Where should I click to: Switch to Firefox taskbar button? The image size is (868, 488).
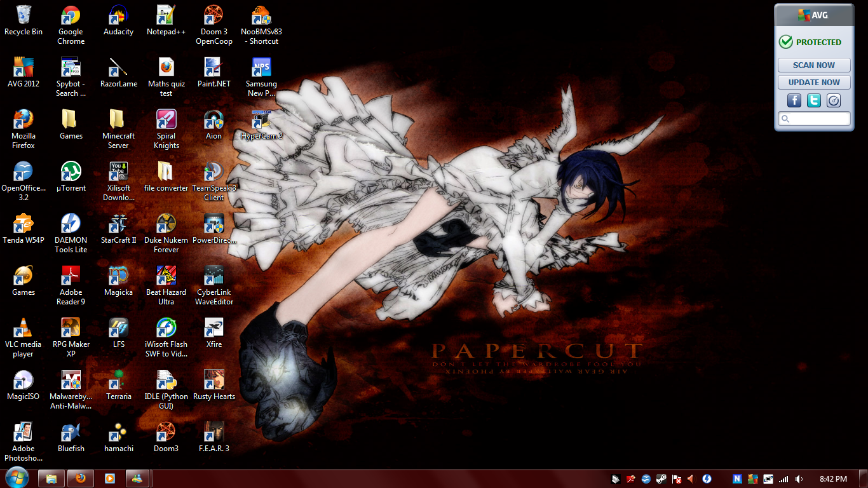tap(81, 478)
